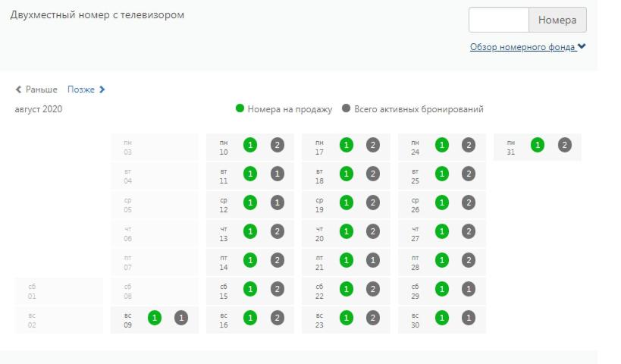The height and width of the screenshot is (364, 621).
Task: Go to later dates with Позже
Action: (x=81, y=89)
